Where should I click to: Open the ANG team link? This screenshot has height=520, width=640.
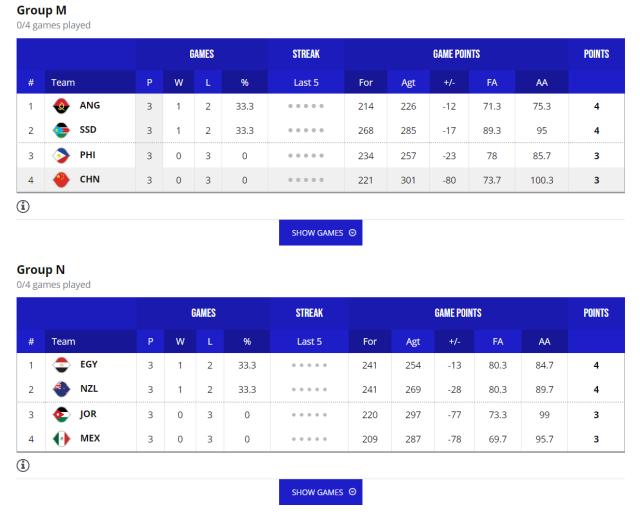point(90,105)
